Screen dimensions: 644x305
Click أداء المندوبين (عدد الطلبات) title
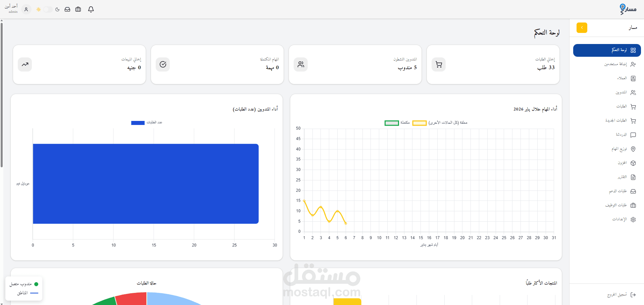coord(255,109)
